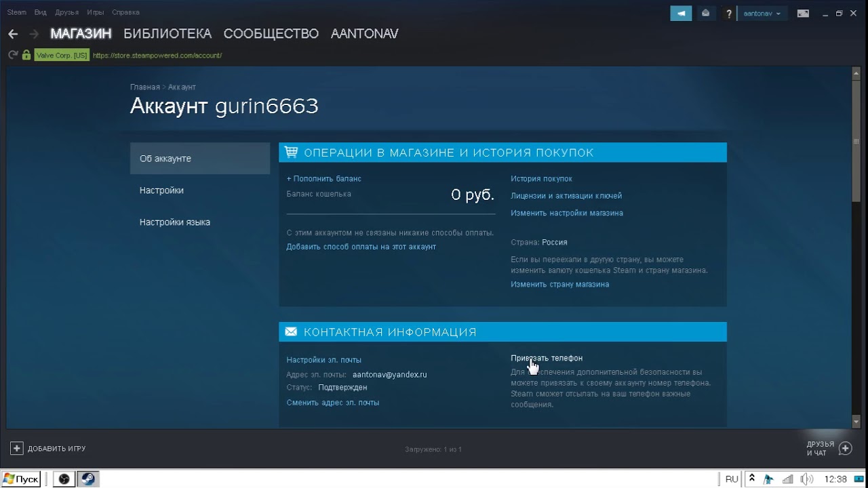Open OBS from the taskbar

64,479
